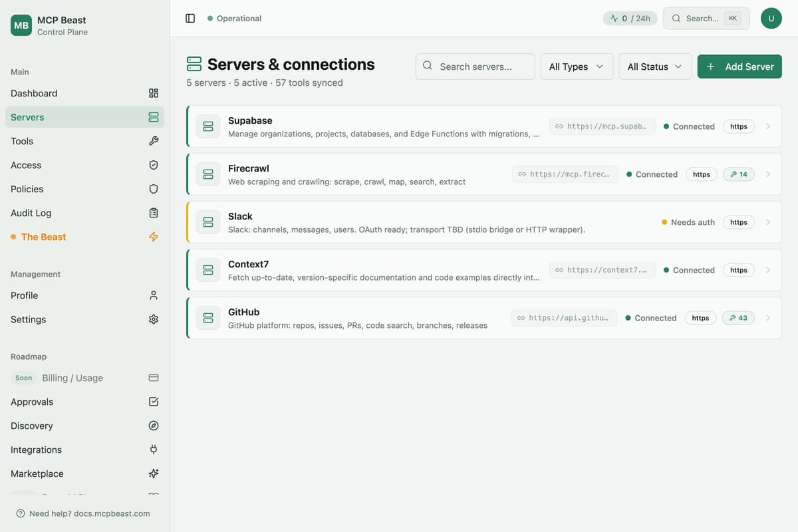Click the Context7 server name

coord(248,264)
